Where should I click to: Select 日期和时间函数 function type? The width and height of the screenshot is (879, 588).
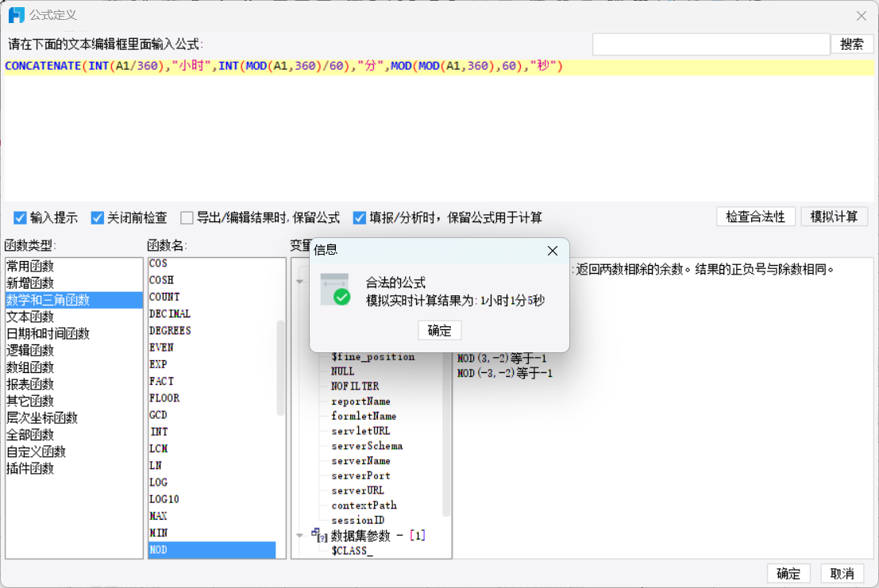point(74,333)
